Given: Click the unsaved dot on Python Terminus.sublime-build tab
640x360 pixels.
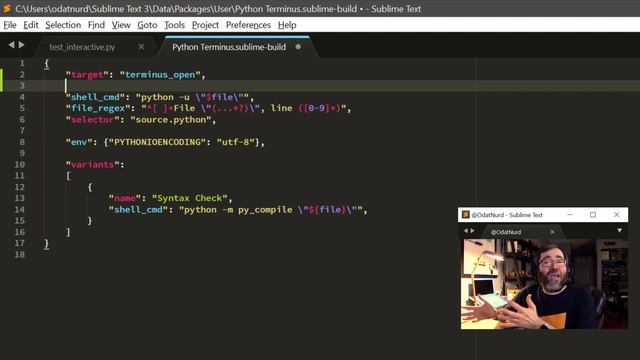Looking at the screenshot, I should click(x=298, y=47).
